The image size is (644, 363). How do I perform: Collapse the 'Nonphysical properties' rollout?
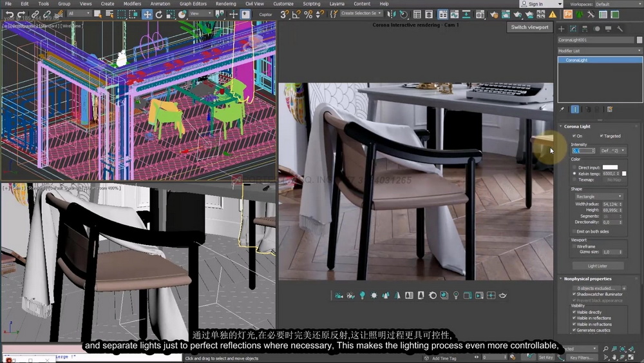tap(587, 279)
